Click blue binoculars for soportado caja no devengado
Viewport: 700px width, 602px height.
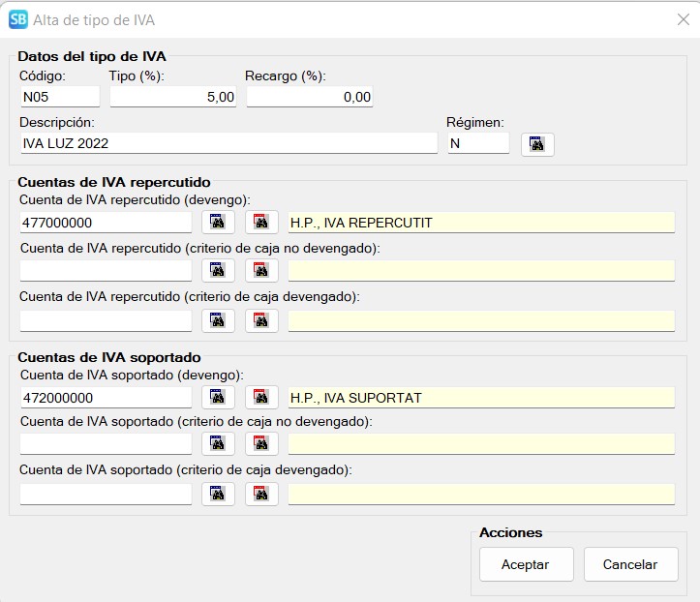pos(218,444)
